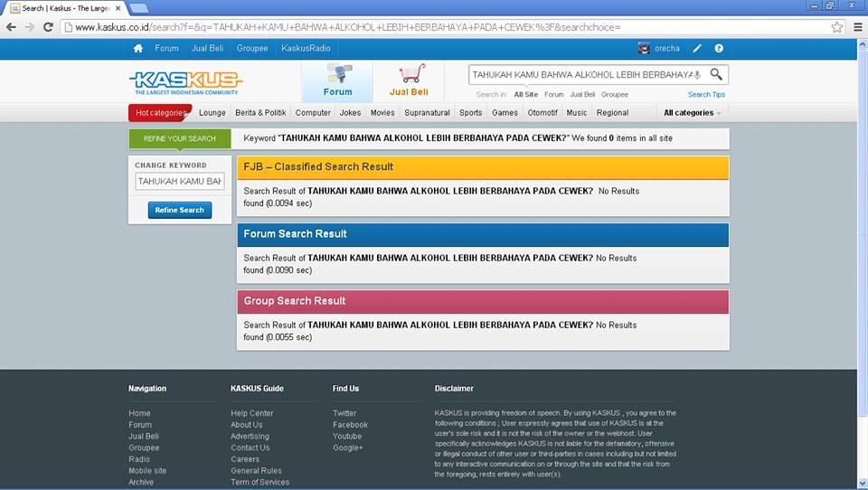Open footer Facebook link
This screenshot has width=868, height=490.
pyautogui.click(x=350, y=425)
